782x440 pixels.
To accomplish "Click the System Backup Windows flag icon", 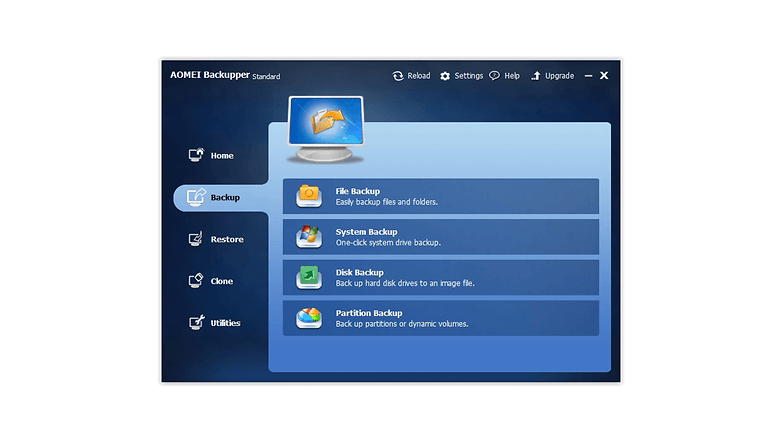I will pyautogui.click(x=309, y=236).
